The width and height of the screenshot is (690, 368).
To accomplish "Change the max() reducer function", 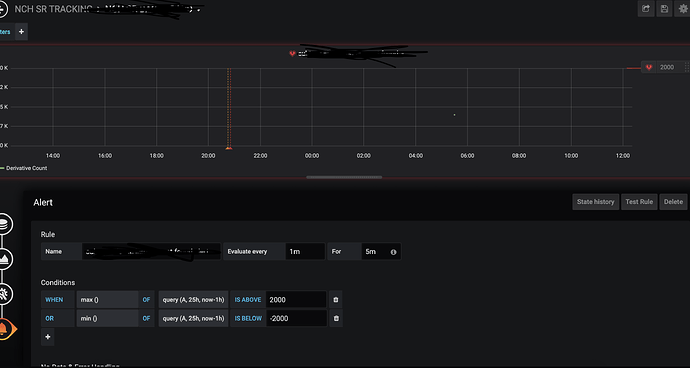I will (x=107, y=300).
